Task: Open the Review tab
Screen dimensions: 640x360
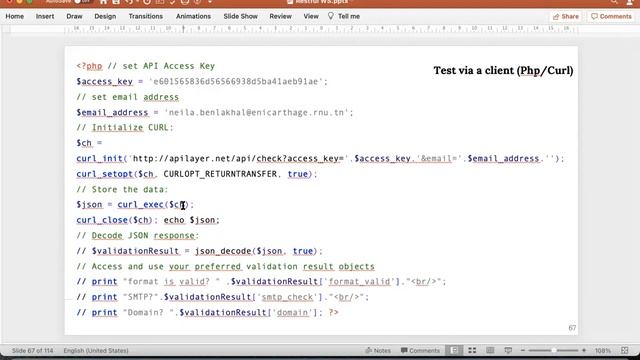Action: point(280,16)
